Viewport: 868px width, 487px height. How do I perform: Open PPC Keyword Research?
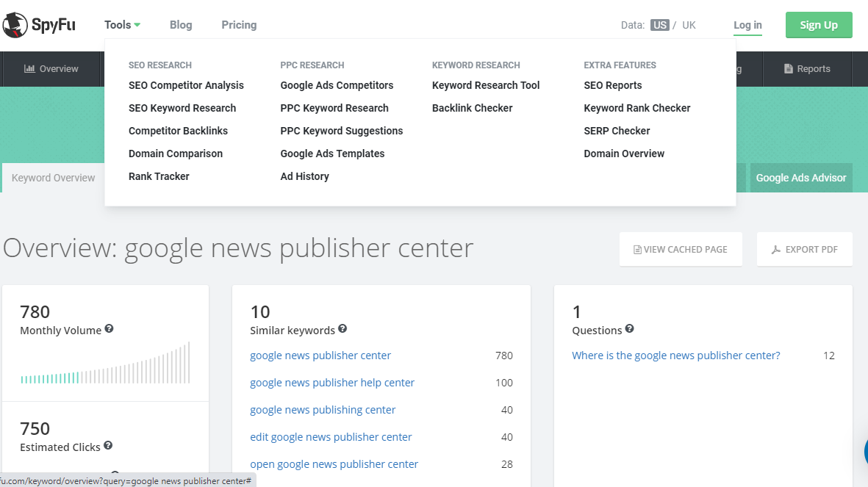334,108
